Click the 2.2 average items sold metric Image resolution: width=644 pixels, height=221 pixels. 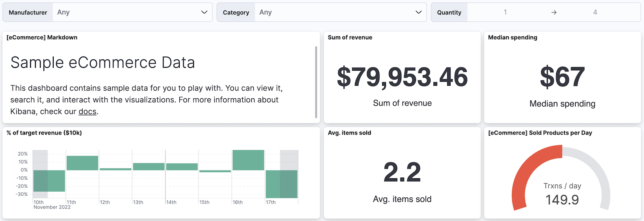[402, 172]
